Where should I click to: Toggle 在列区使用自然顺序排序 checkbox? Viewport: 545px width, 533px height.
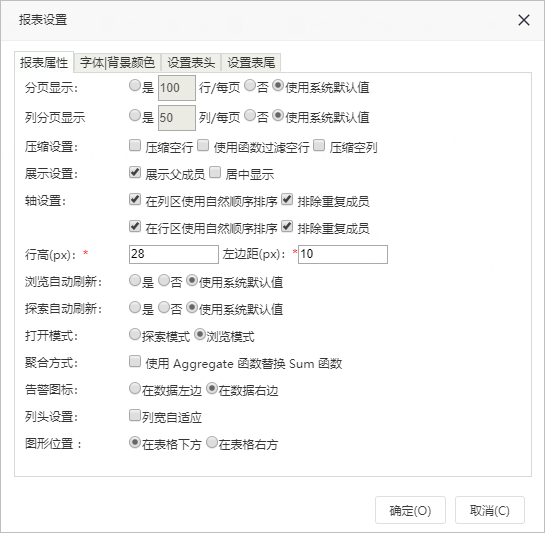point(135,200)
